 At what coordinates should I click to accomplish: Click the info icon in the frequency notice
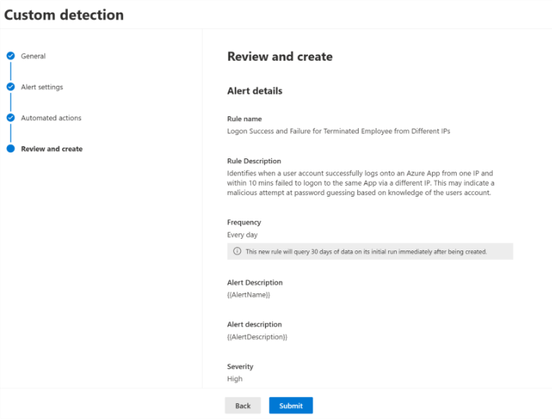pyautogui.click(x=237, y=251)
